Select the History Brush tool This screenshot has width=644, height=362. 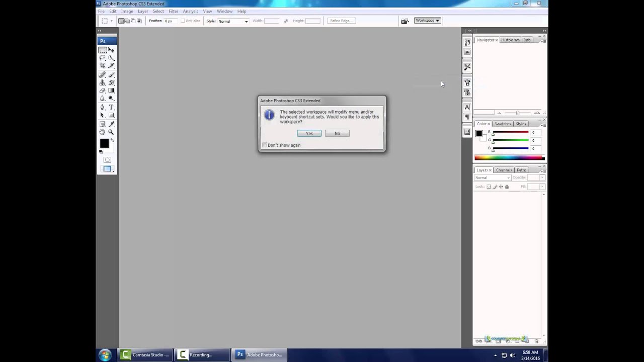point(111,82)
